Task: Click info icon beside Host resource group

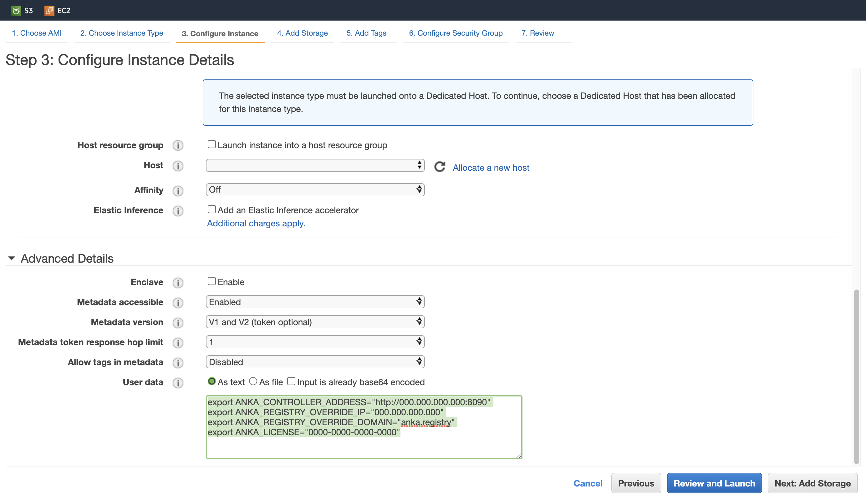Action: [x=178, y=146]
